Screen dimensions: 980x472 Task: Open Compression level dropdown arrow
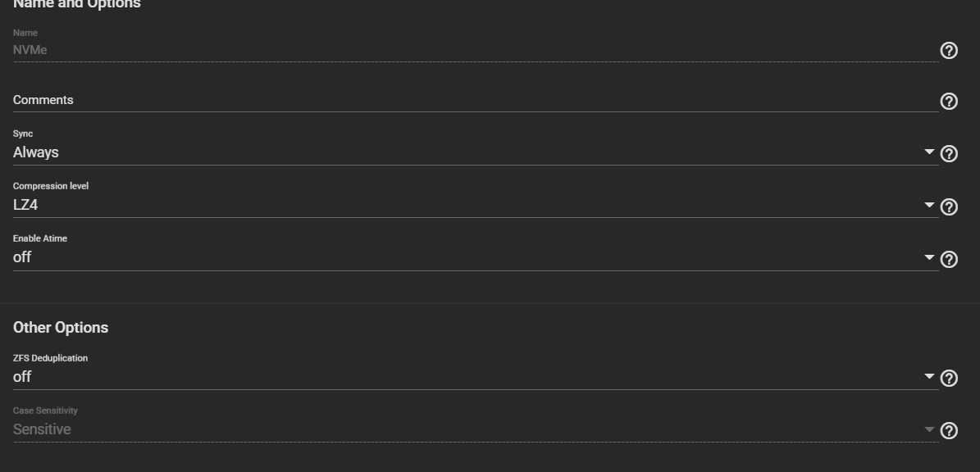929,205
